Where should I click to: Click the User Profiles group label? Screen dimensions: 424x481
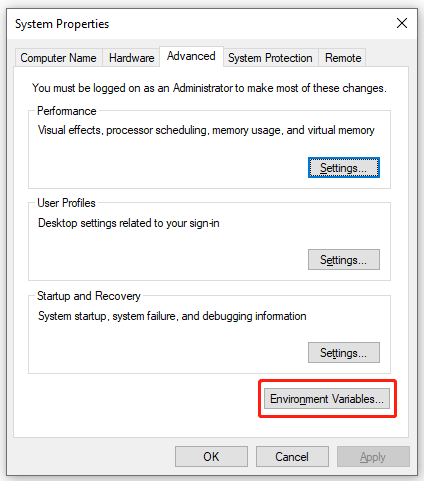[66, 203]
